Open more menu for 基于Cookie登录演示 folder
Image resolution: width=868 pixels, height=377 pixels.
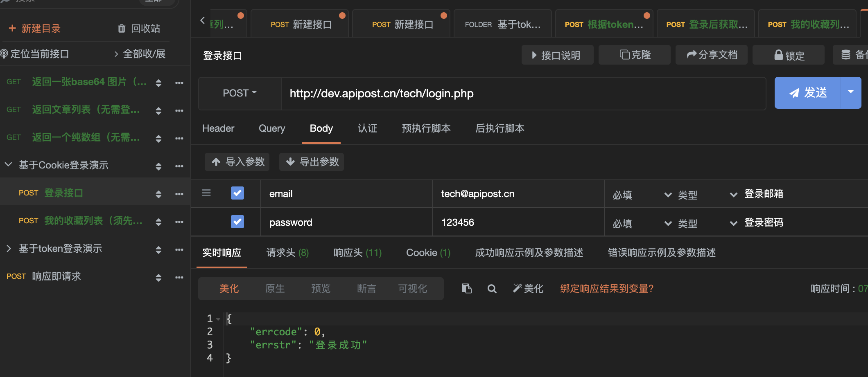(179, 166)
